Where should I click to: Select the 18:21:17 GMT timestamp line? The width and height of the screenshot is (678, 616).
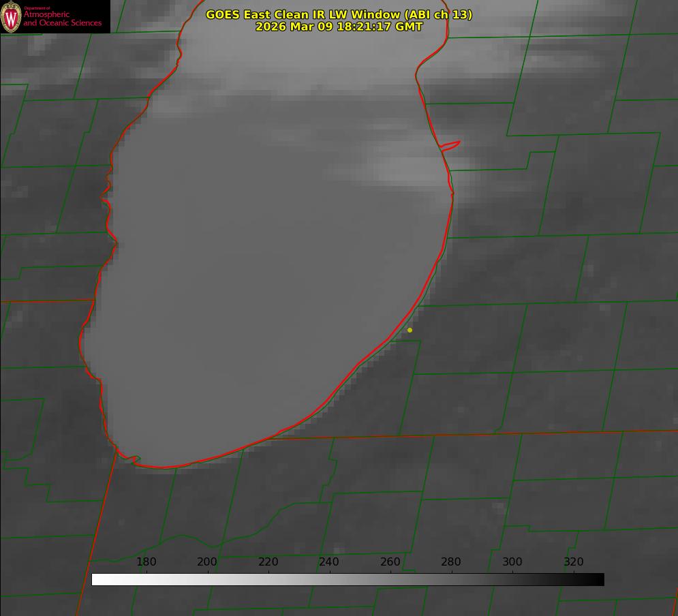(339, 27)
